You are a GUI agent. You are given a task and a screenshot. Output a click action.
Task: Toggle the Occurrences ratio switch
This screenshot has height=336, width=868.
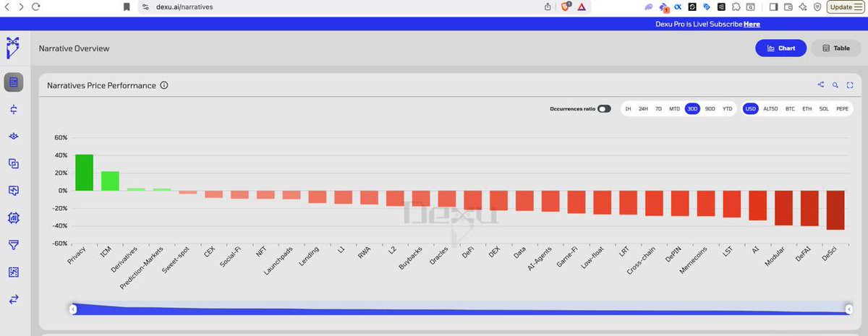point(604,109)
